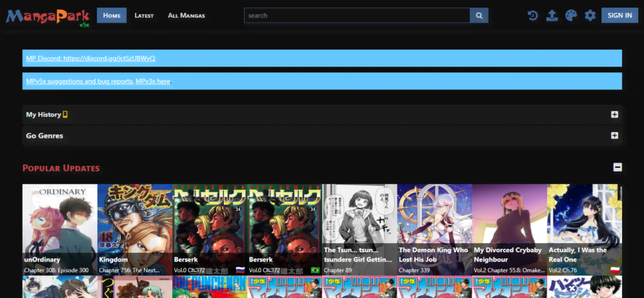Click the Kingdom title text
Viewport: 644px width, 298px height.
pos(113,260)
